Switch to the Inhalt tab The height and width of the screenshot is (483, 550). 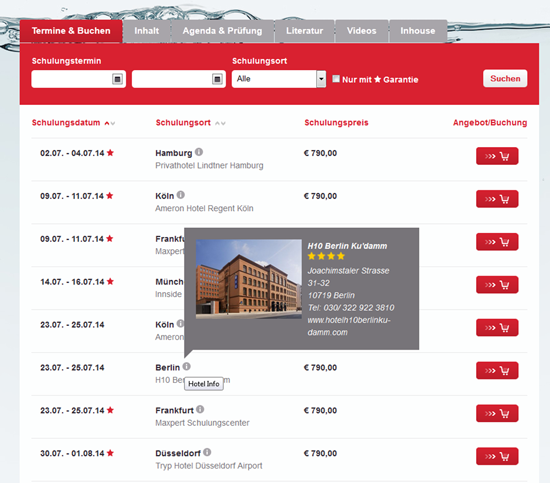(x=147, y=31)
